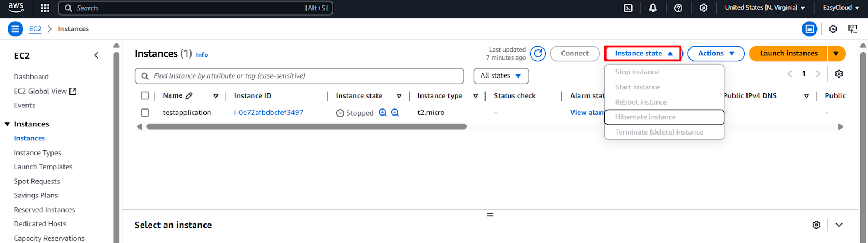Zoom out filter icon beside Stopped state
This screenshot has height=243, width=868.
click(395, 112)
